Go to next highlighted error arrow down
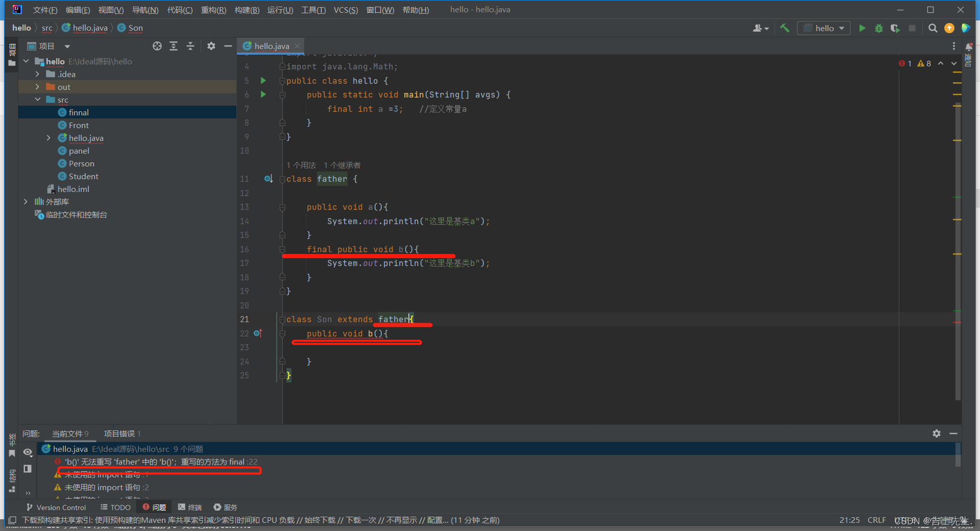This screenshot has height=531, width=980. point(954,63)
